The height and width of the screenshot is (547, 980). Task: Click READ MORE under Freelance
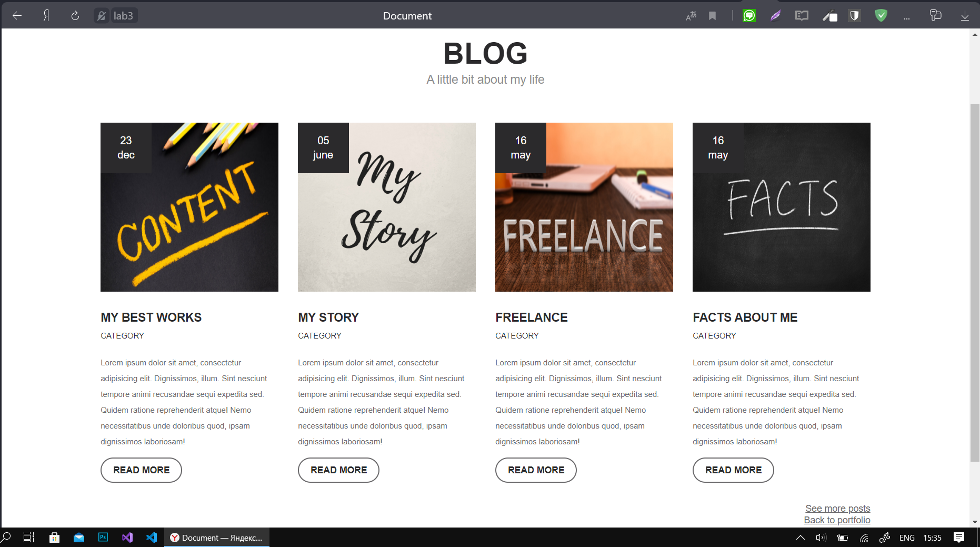pos(536,470)
